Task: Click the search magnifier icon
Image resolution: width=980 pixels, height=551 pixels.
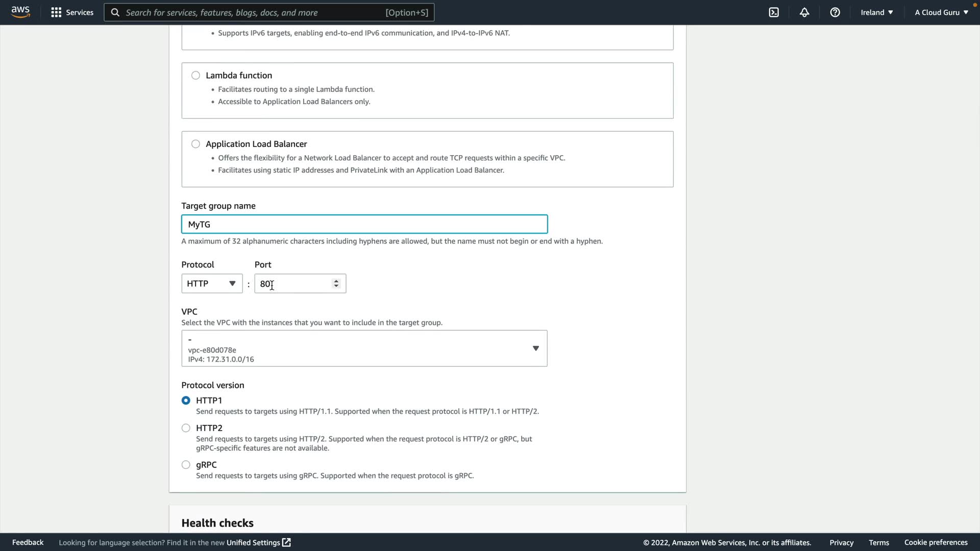Action: click(115, 12)
